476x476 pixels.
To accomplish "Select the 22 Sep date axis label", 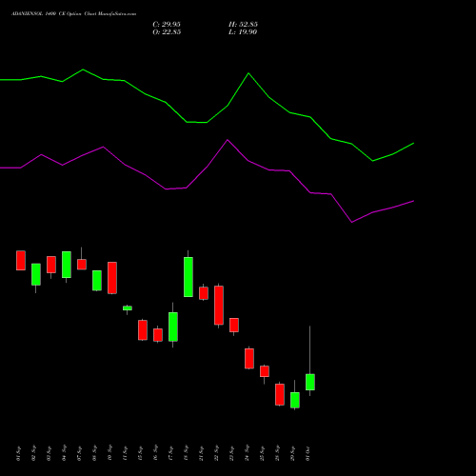I will pyautogui.click(x=217, y=453).
